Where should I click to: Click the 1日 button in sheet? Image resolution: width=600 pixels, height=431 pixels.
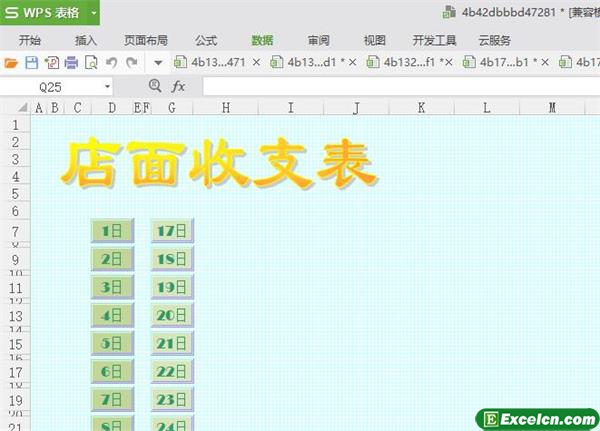[111, 231]
